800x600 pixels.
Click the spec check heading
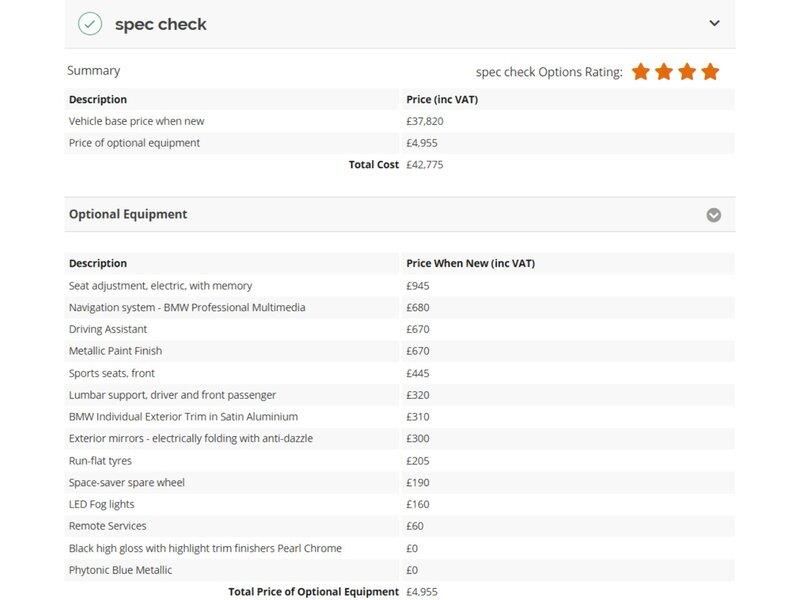point(161,24)
